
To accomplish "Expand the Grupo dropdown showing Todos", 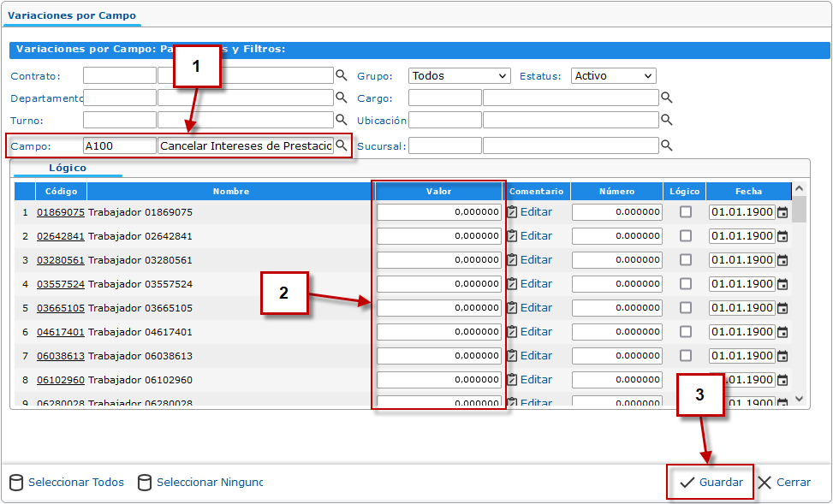I will pos(459,76).
